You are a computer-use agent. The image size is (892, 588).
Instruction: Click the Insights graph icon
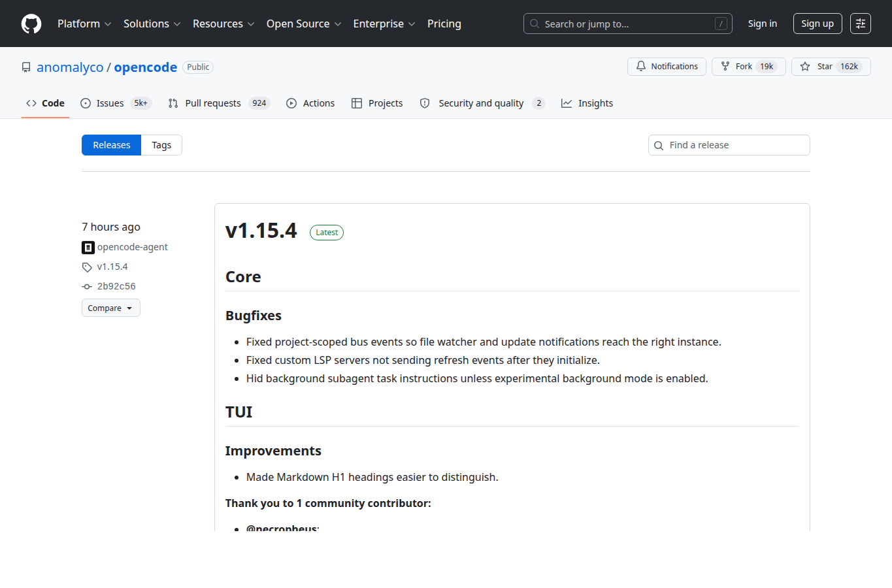[x=567, y=103]
